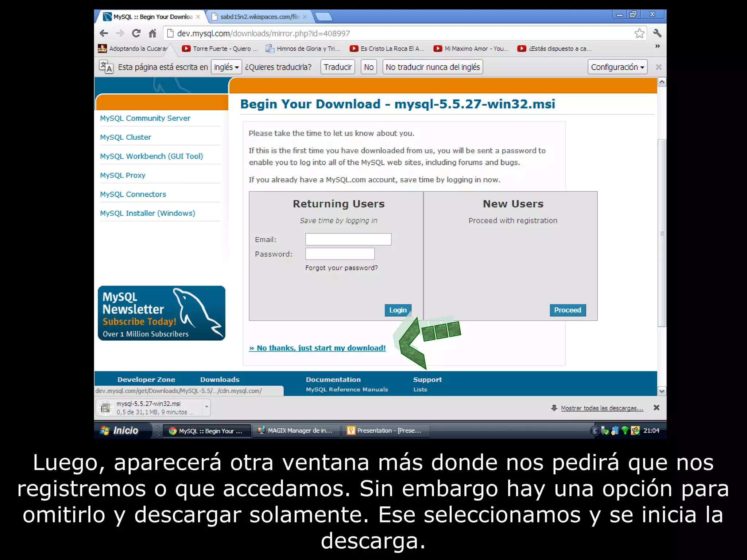This screenshot has width=747, height=560.
Task: Click the translate bar icon
Action: coord(106,67)
